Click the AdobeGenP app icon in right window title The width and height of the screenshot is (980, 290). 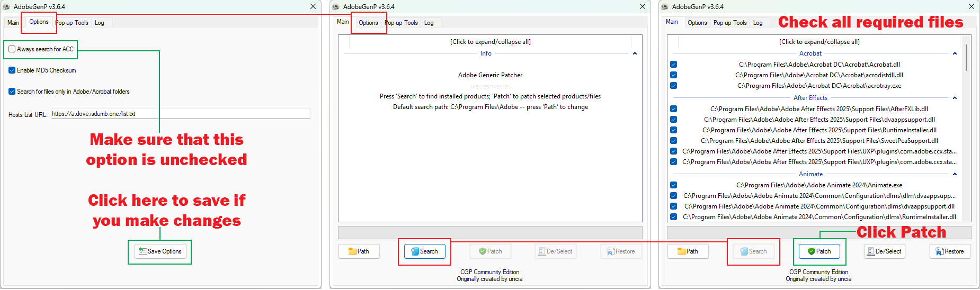click(665, 7)
